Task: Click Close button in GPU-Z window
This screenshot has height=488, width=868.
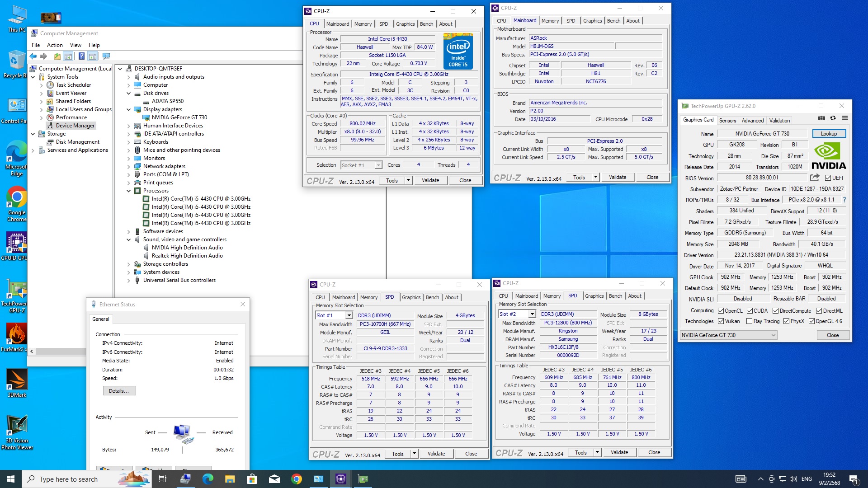Action: coord(833,335)
